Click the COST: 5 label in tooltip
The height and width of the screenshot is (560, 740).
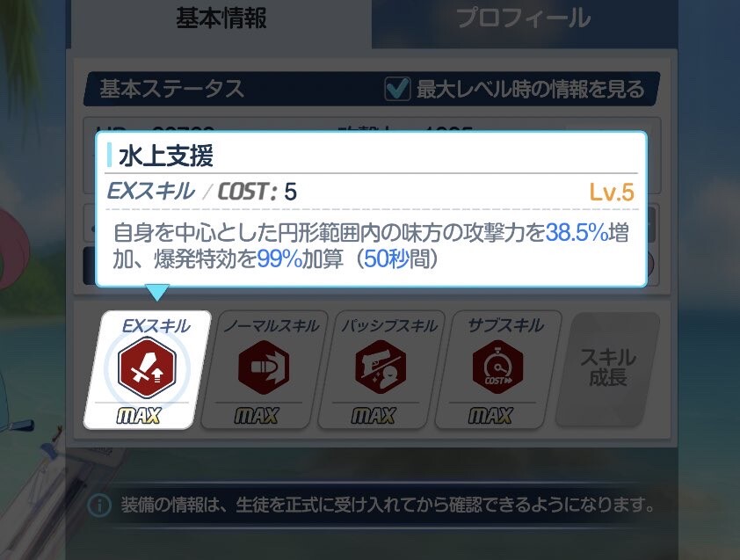(257, 192)
